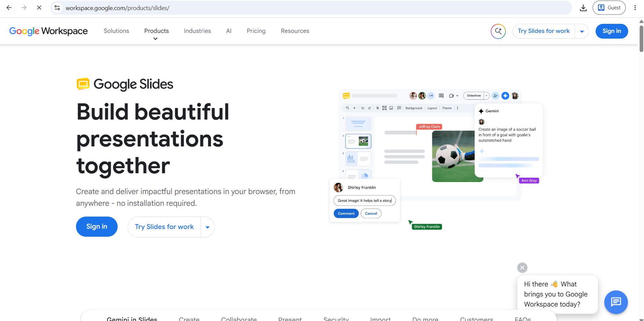Select the Create tab
The image size is (644, 321).
[x=189, y=319]
